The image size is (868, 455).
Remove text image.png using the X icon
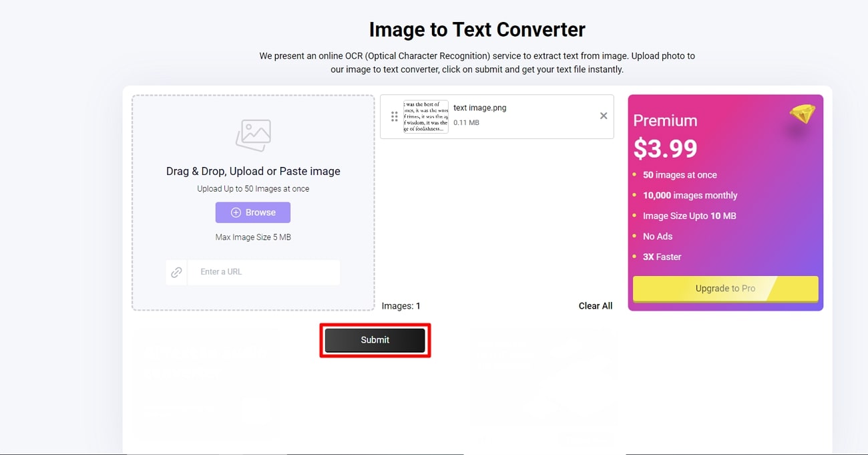603,115
